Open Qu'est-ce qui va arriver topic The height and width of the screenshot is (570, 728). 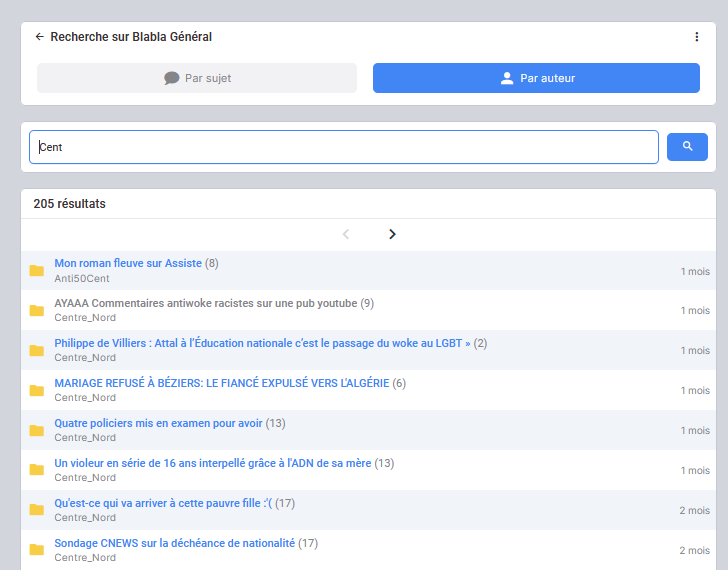coord(164,503)
